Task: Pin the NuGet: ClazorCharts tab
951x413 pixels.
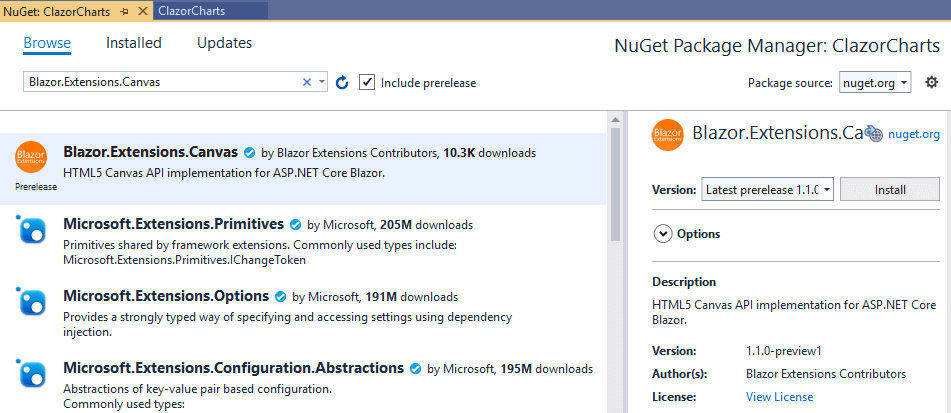Action: 124,10
